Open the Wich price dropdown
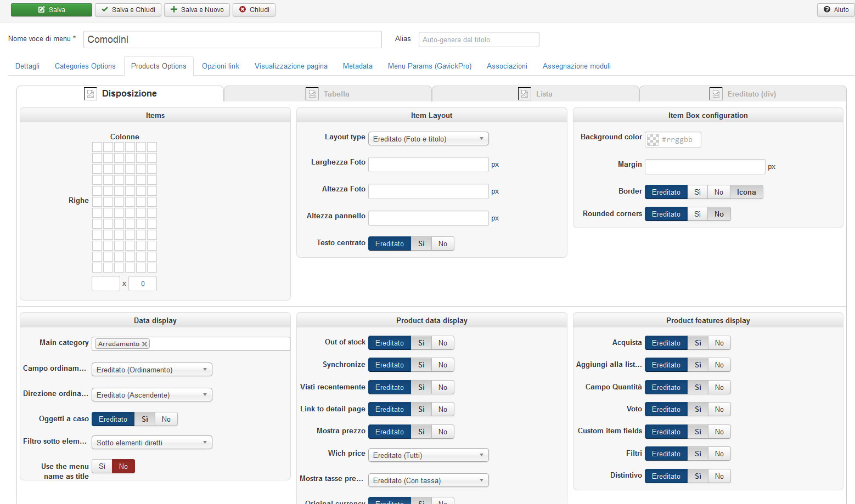Screen dimensions: 855x504 coord(429,455)
